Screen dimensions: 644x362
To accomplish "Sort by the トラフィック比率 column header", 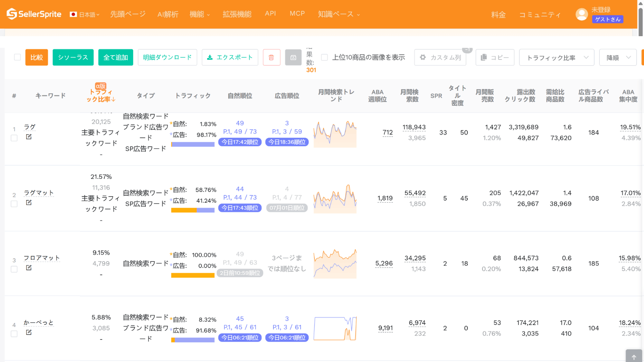I will (101, 95).
